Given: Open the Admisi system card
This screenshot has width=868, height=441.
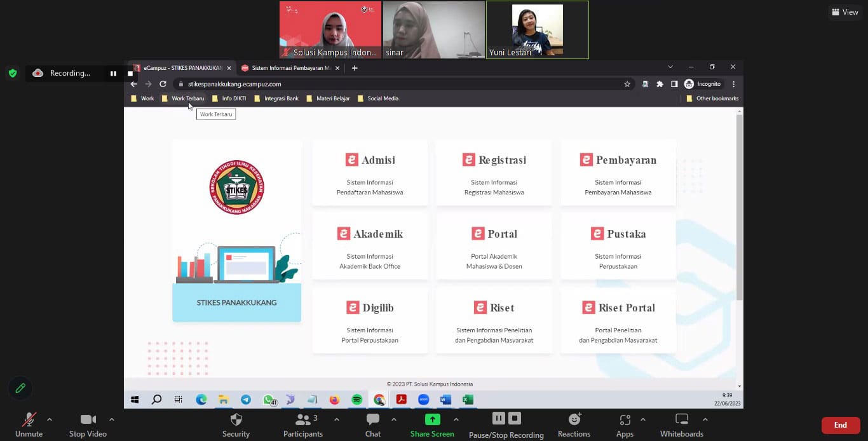Looking at the screenshot, I should 370,173.
